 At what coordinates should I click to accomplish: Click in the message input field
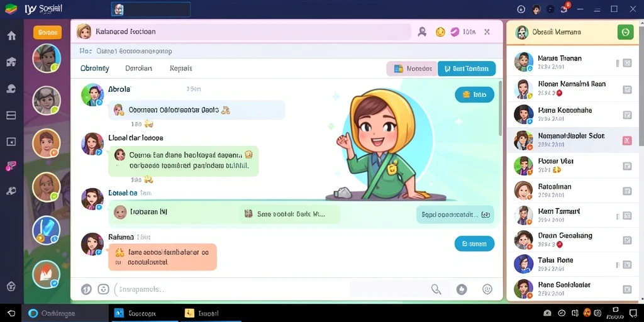(230, 289)
